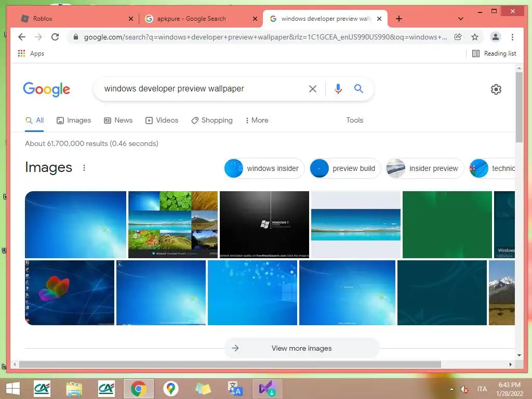Open the Apps shortcut in bookmarks bar
Screen dimensions: 532x399
(31, 54)
